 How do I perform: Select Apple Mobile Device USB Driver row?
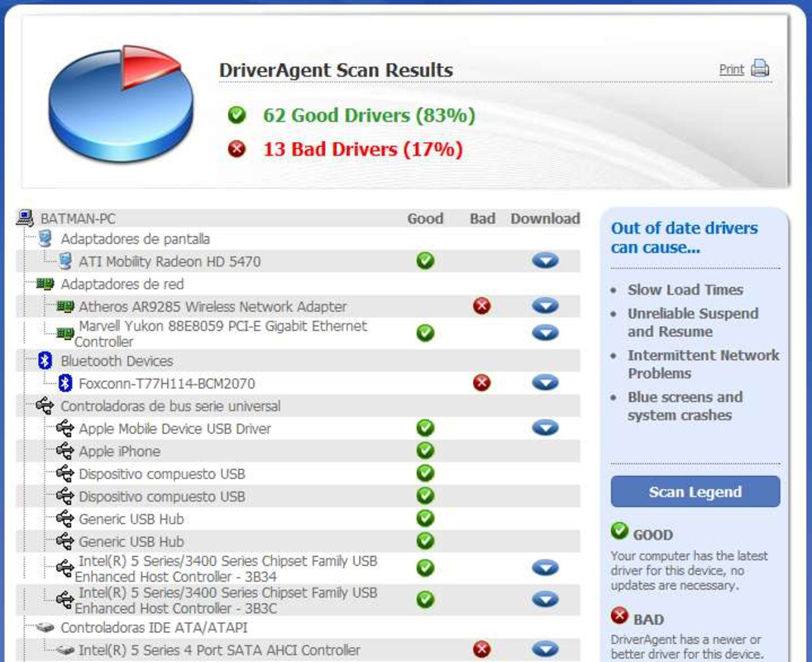(x=298, y=428)
